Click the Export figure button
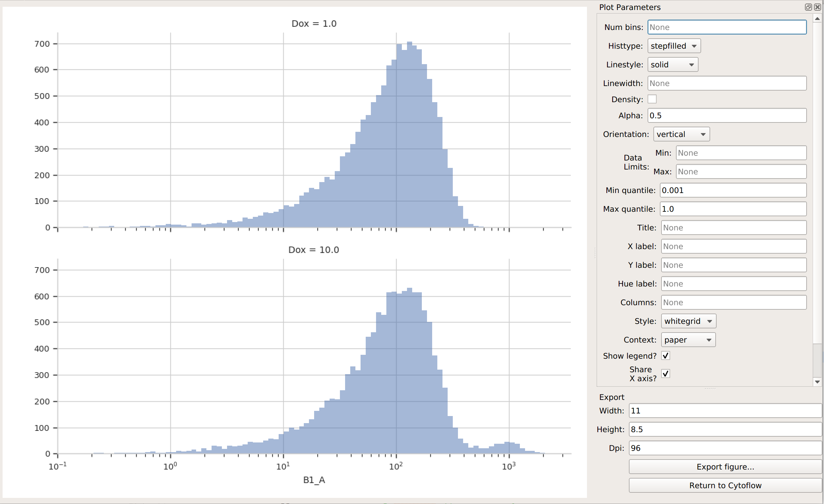The width and height of the screenshot is (824, 504). click(725, 467)
